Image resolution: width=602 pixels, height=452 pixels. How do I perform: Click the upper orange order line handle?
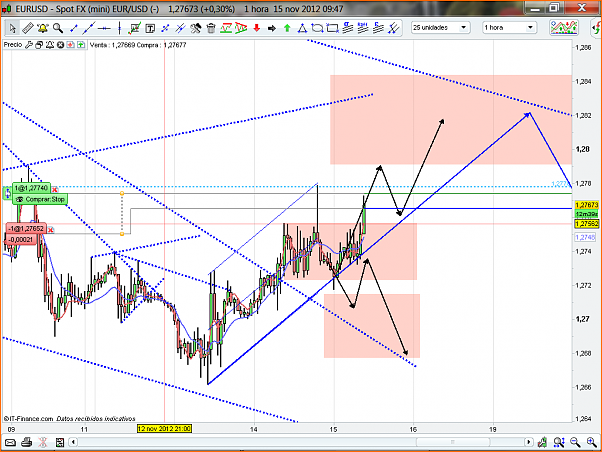[122, 194]
